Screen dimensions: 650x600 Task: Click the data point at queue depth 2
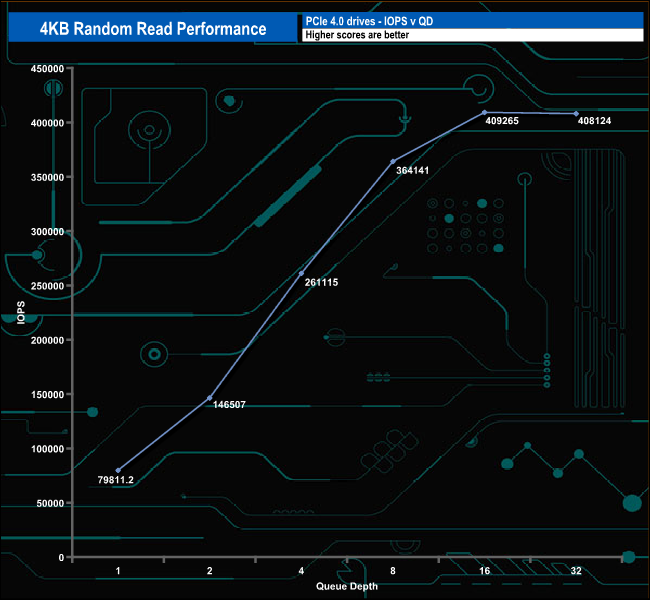tap(210, 398)
